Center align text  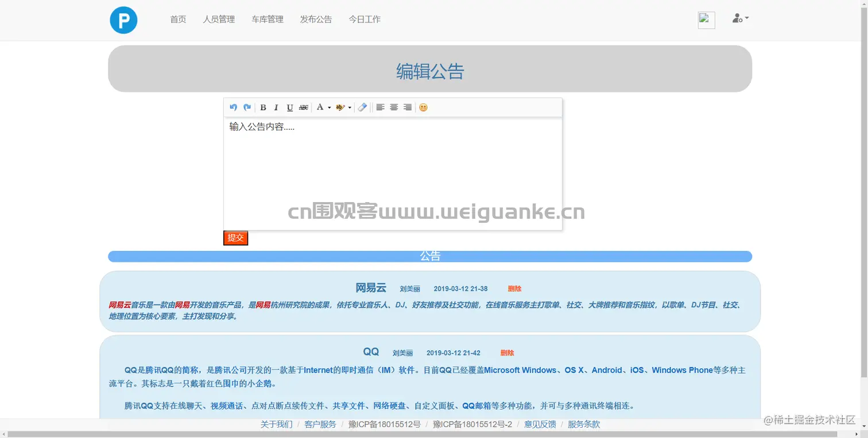(394, 107)
